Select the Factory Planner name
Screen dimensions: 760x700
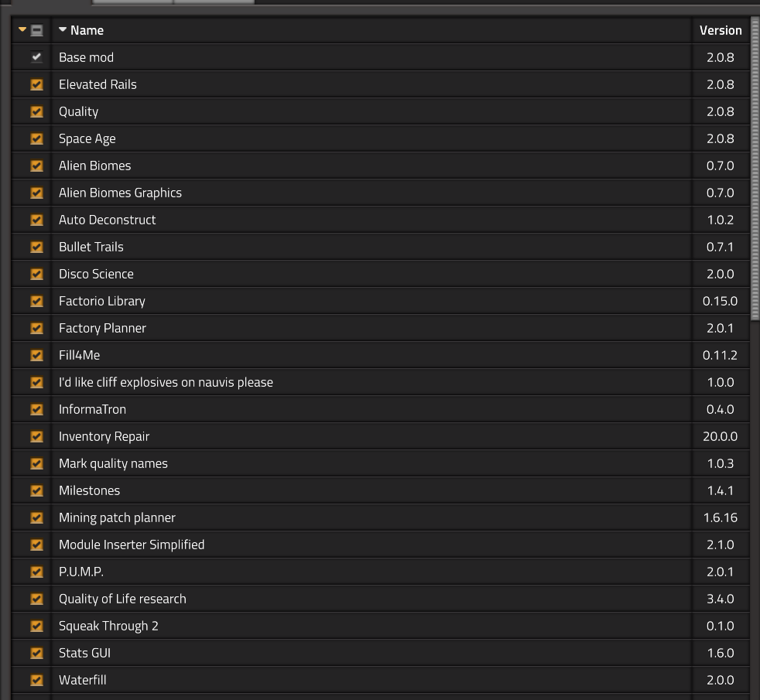pos(102,329)
